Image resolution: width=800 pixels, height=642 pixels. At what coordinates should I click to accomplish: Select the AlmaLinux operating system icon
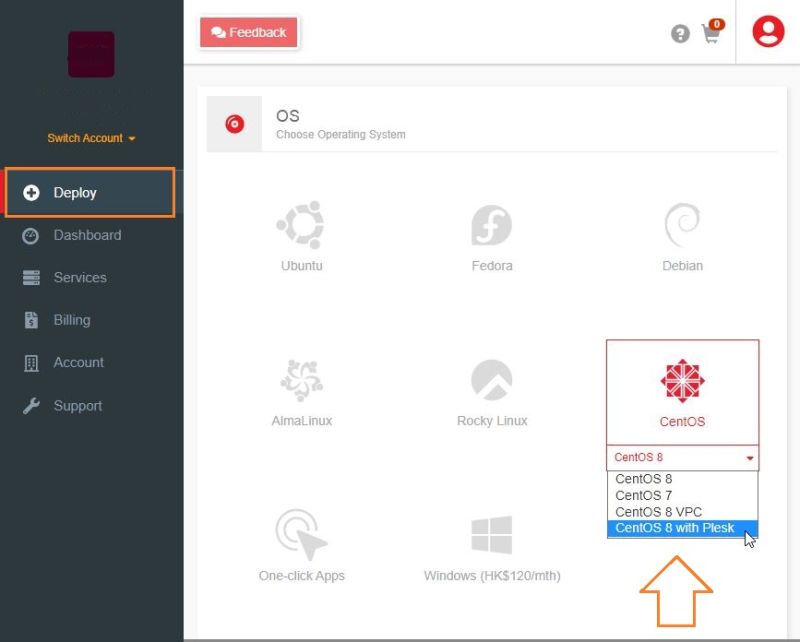[302, 380]
